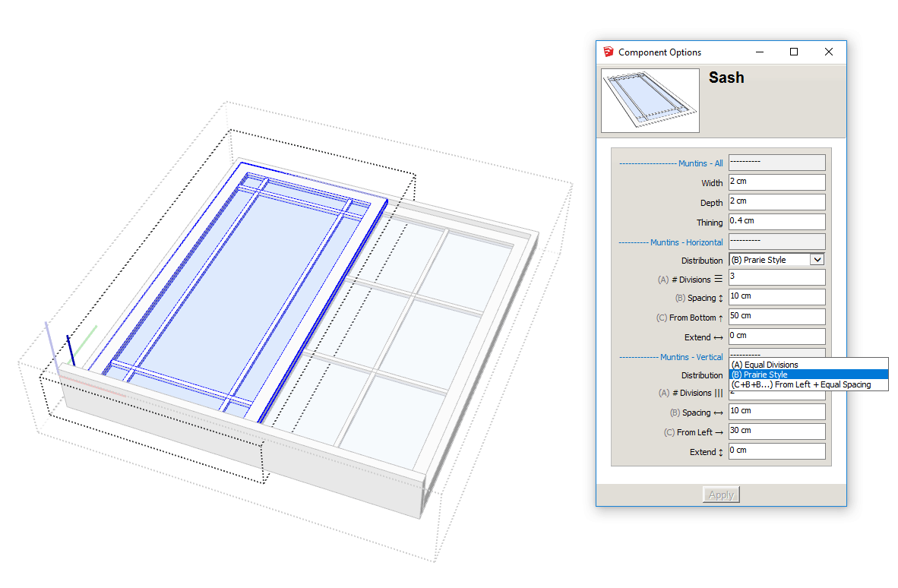
Task: Edit the Extend field under Muntins - Vertical
Action: point(776,450)
